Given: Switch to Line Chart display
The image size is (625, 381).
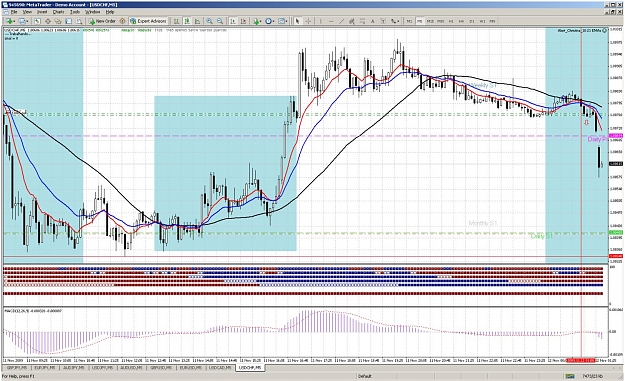Looking at the screenshot, I should coord(197,21).
